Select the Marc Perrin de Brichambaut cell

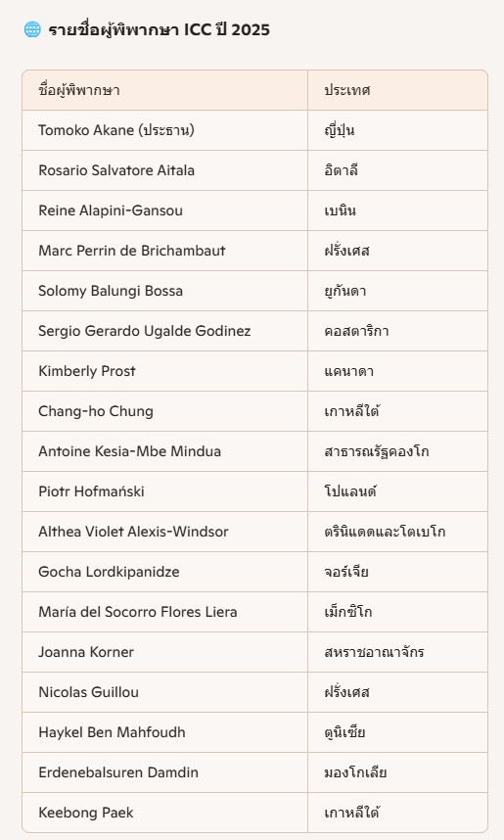click(x=165, y=251)
